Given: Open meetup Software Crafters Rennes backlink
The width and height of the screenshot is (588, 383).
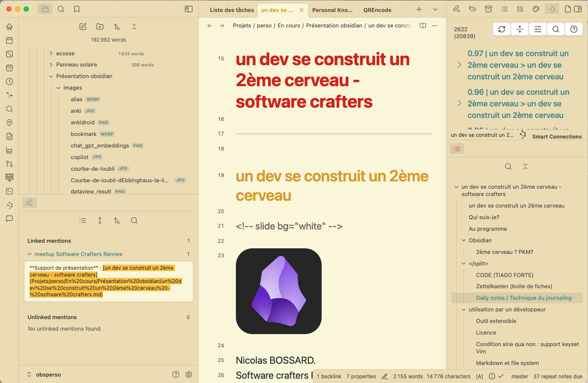Looking at the screenshot, I should point(78,254).
